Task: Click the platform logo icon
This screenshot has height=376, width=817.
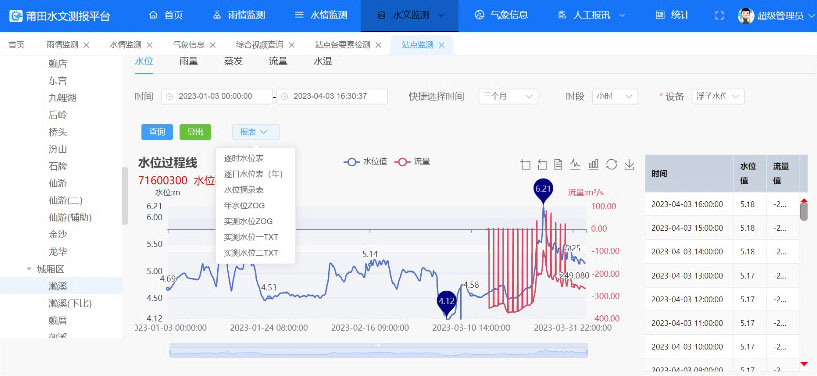Action: coord(16,16)
